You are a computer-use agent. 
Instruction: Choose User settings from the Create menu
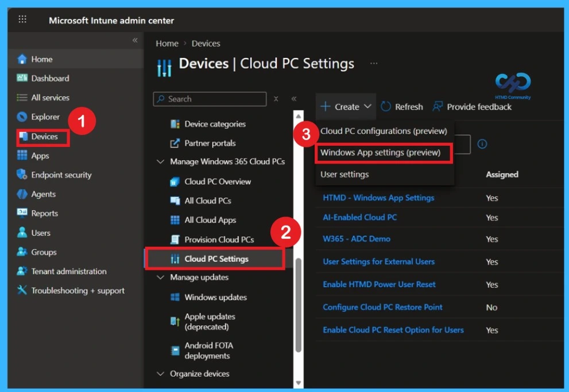point(345,174)
